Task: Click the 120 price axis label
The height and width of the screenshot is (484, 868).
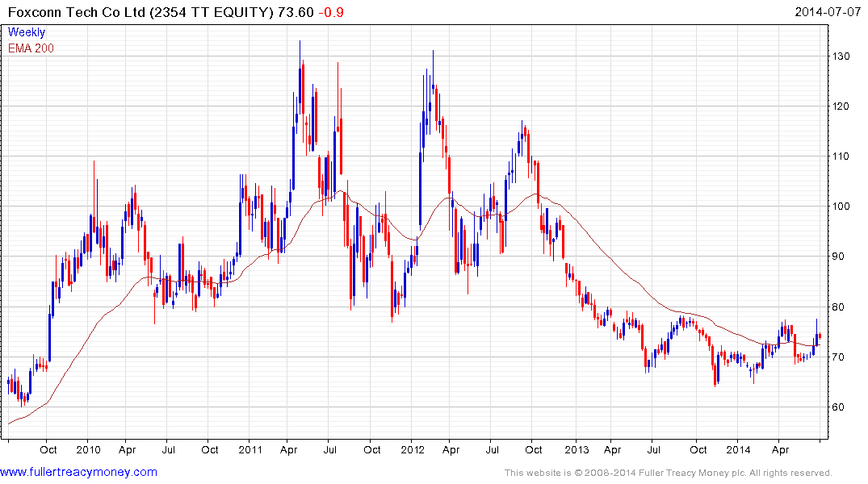Action: tap(841, 106)
